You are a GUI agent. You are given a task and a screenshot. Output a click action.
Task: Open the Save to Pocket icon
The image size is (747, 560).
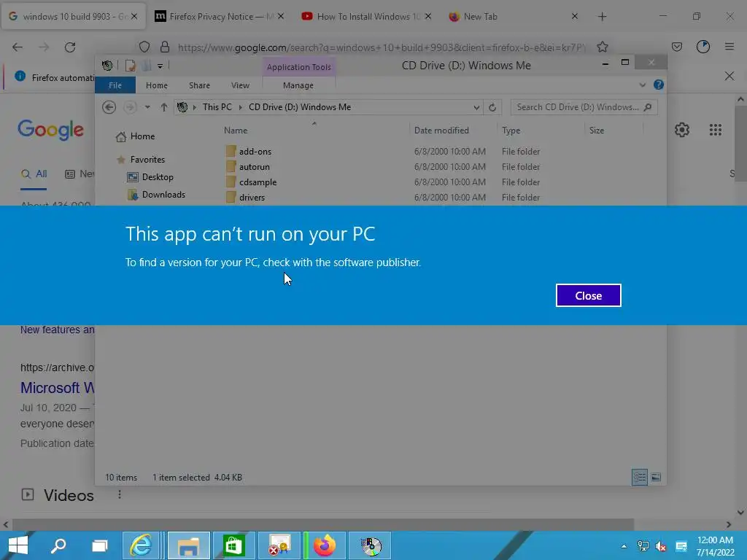pyautogui.click(x=677, y=47)
